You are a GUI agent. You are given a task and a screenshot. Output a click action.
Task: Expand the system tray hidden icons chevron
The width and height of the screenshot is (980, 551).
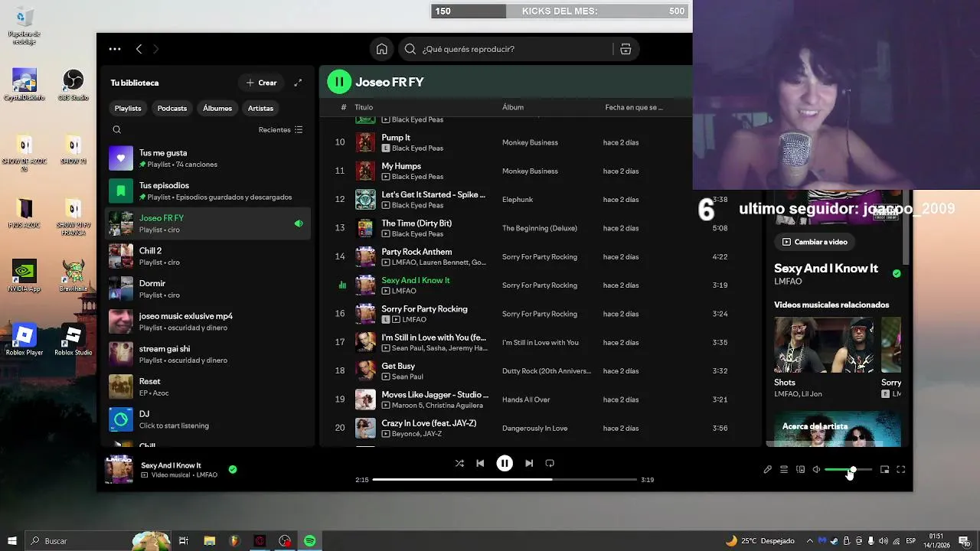pyautogui.click(x=810, y=541)
